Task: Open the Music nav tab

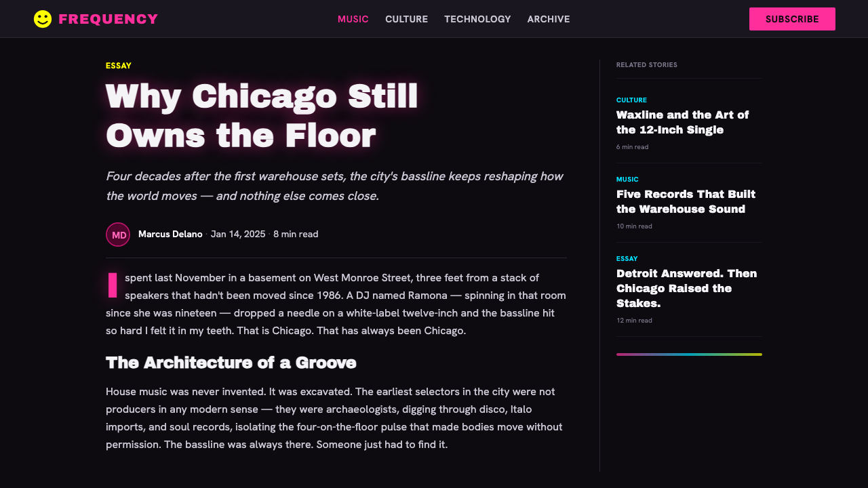Action: (353, 19)
